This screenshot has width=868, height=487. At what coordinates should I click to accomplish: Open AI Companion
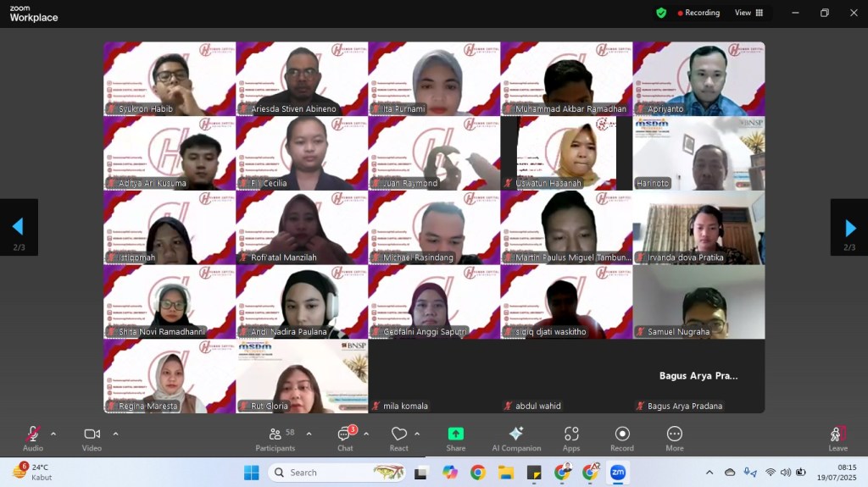pyautogui.click(x=516, y=438)
